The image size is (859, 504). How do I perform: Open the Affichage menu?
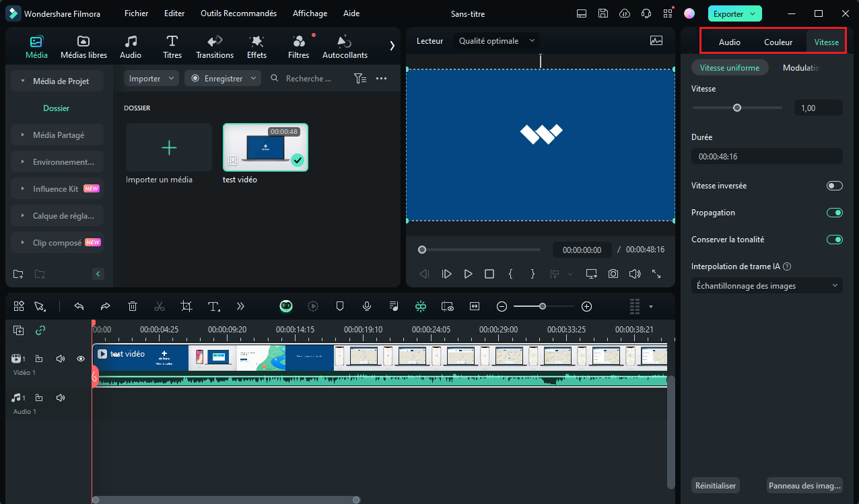(x=310, y=13)
